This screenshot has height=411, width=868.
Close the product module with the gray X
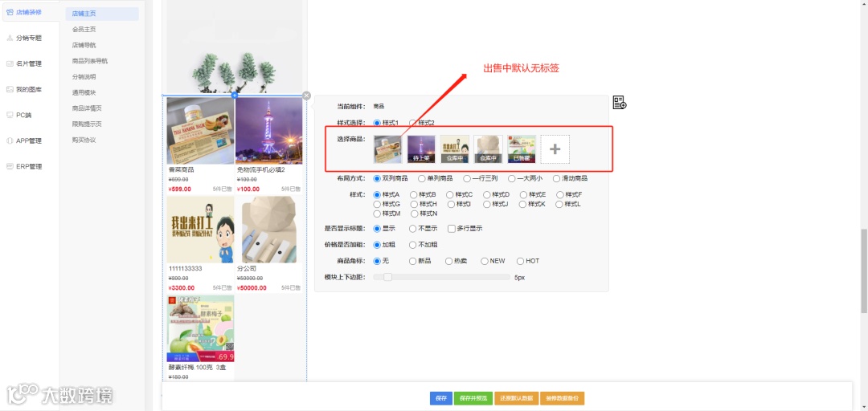click(x=307, y=96)
